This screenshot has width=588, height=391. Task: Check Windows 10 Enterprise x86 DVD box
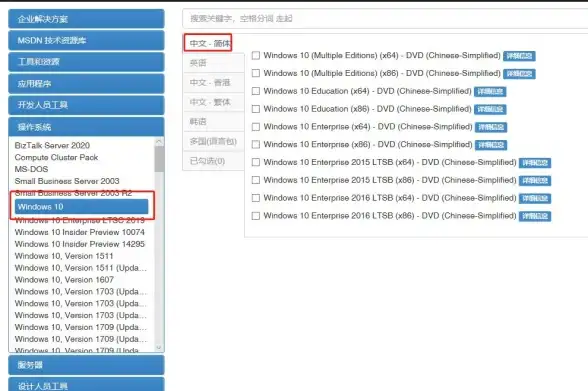tap(256, 144)
